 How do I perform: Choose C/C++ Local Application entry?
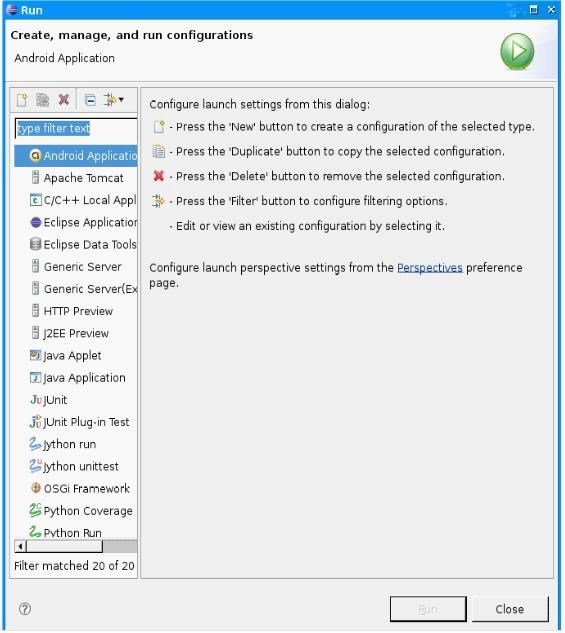coord(83,200)
